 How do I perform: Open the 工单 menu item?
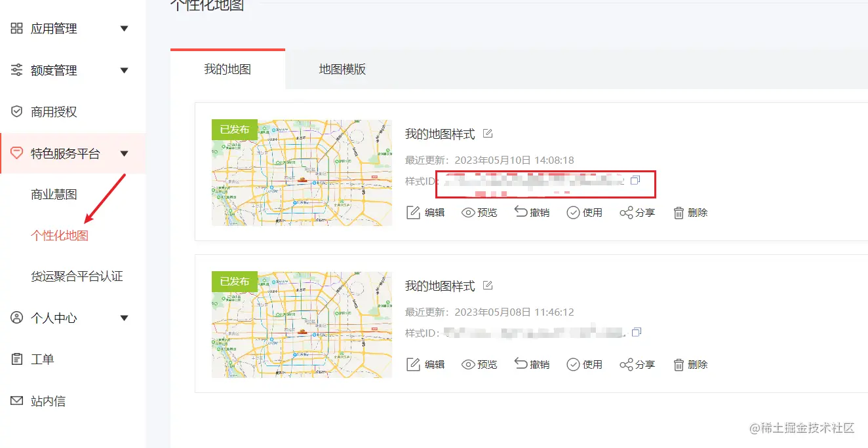43,360
